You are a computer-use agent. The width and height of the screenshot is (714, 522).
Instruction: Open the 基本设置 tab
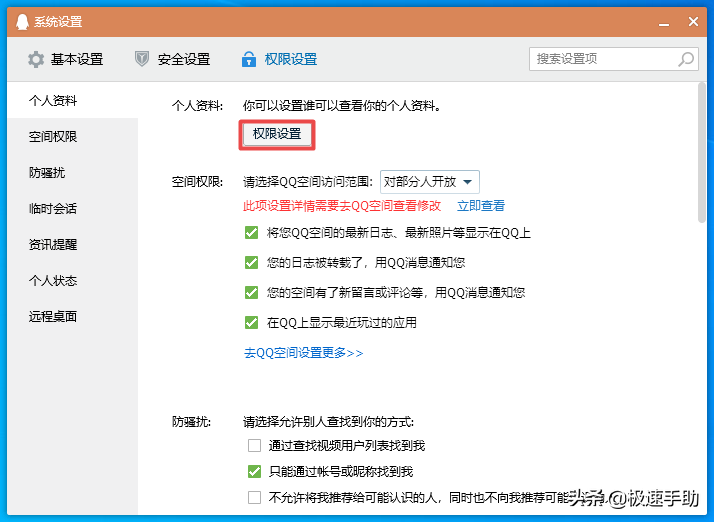pos(66,59)
